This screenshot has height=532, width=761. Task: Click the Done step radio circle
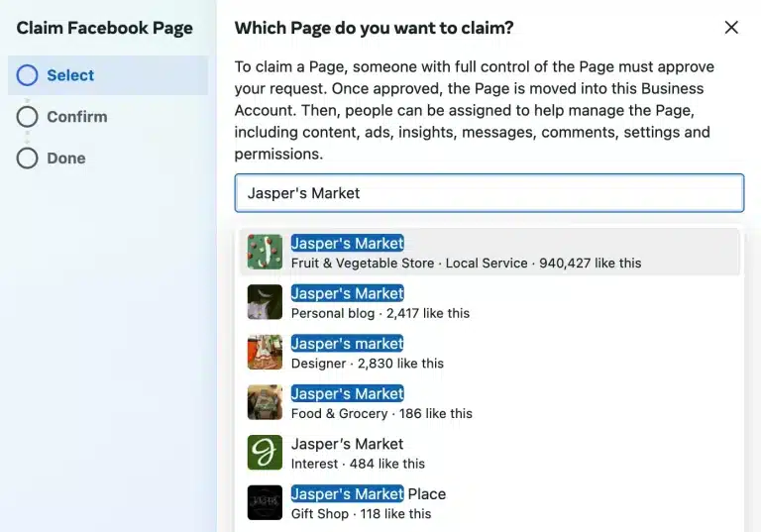point(28,159)
